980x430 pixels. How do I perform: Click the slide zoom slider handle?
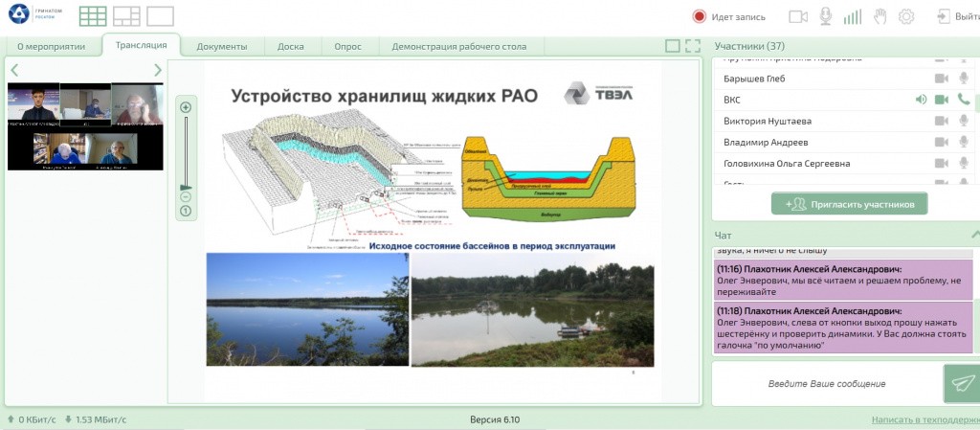click(x=186, y=187)
